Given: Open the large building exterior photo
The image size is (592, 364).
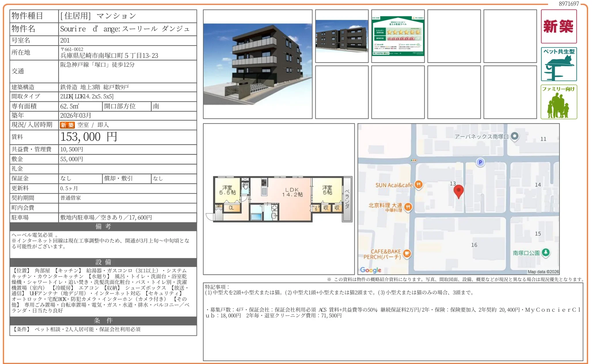Looking at the screenshot, I should pyautogui.click(x=257, y=64).
